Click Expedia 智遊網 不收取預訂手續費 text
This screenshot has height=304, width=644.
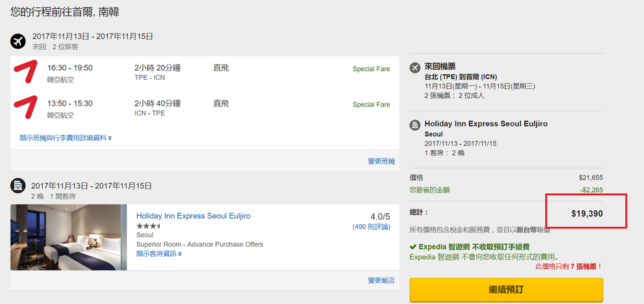coord(474,247)
